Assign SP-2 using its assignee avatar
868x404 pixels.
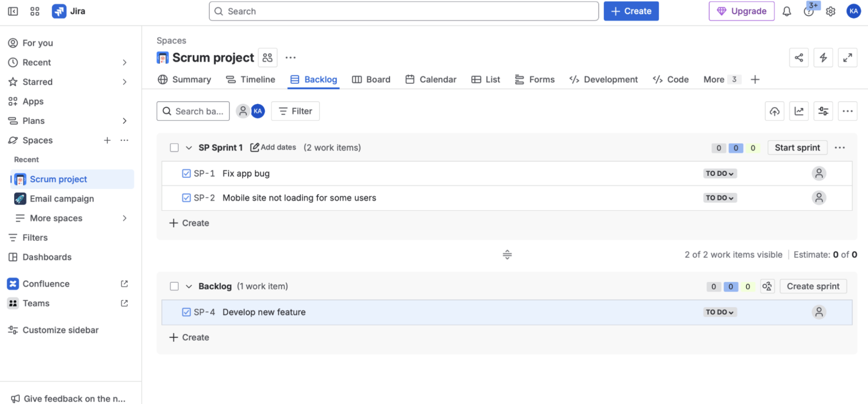(819, 198)
